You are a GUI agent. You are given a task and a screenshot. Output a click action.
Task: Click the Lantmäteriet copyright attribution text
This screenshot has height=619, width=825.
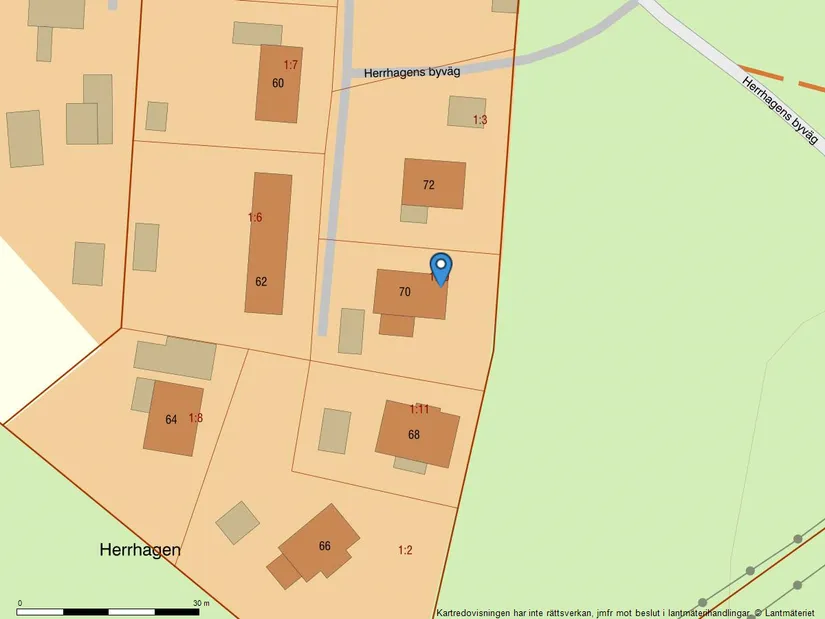click(x=628, y=612)
